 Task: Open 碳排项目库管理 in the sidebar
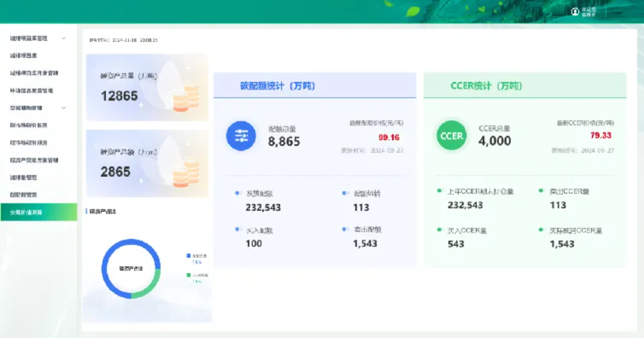[29, 38]
